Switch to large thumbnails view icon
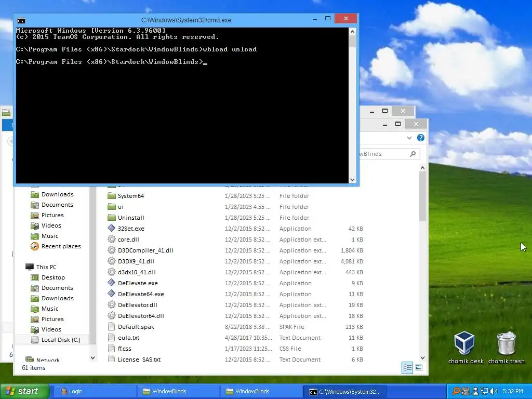This screenshot has width=532, height=399. point(419,367)
